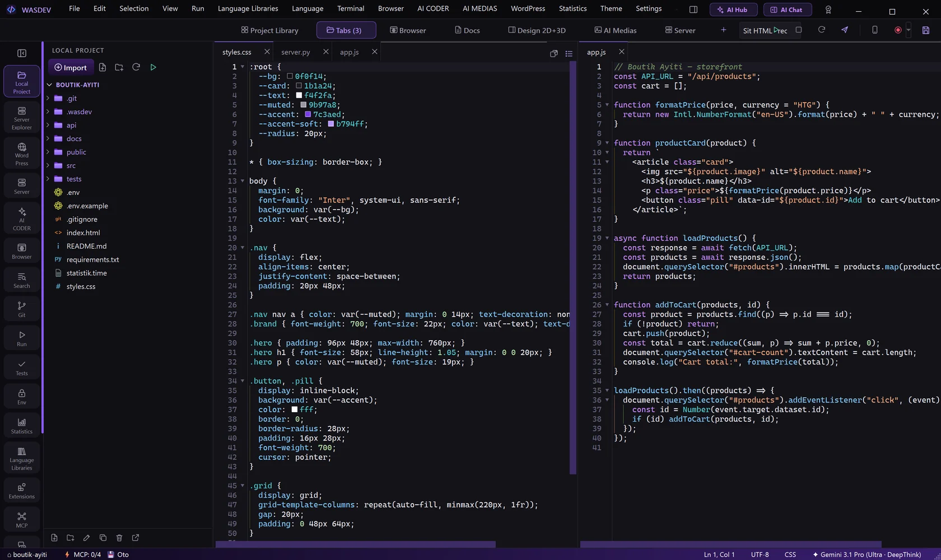Click the Import button
Viewport: 941px width, 560px height.
pos(71,67)
